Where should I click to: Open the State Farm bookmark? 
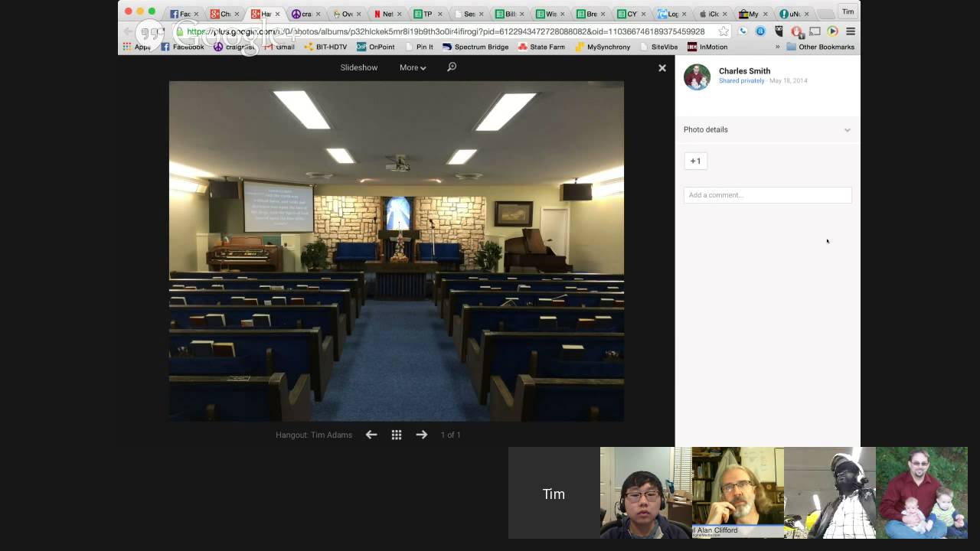(541, 47)
